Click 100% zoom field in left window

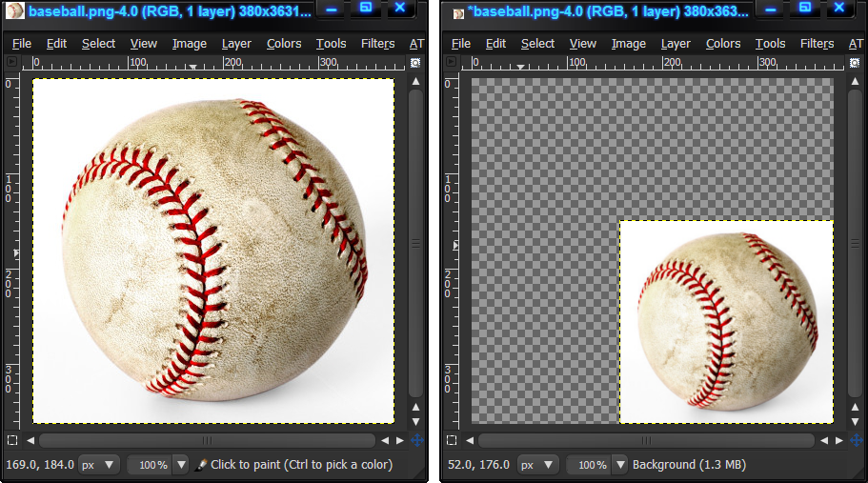click(151, 465)
